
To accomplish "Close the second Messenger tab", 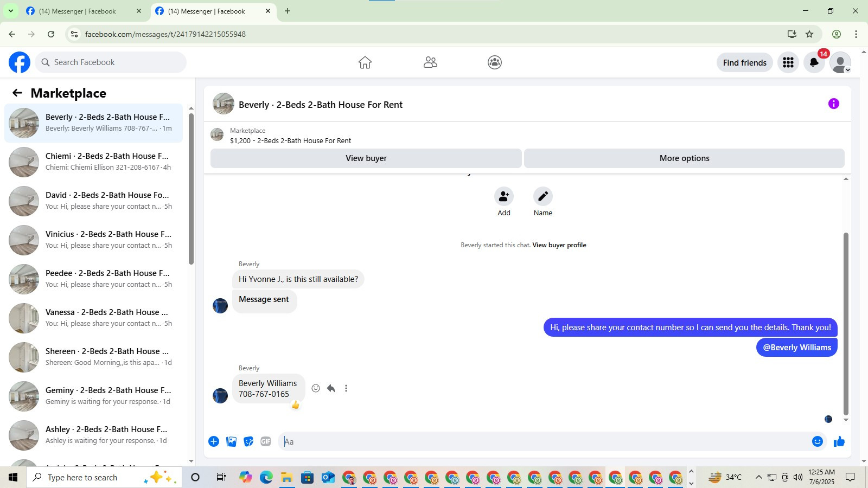I will (268, 11).
